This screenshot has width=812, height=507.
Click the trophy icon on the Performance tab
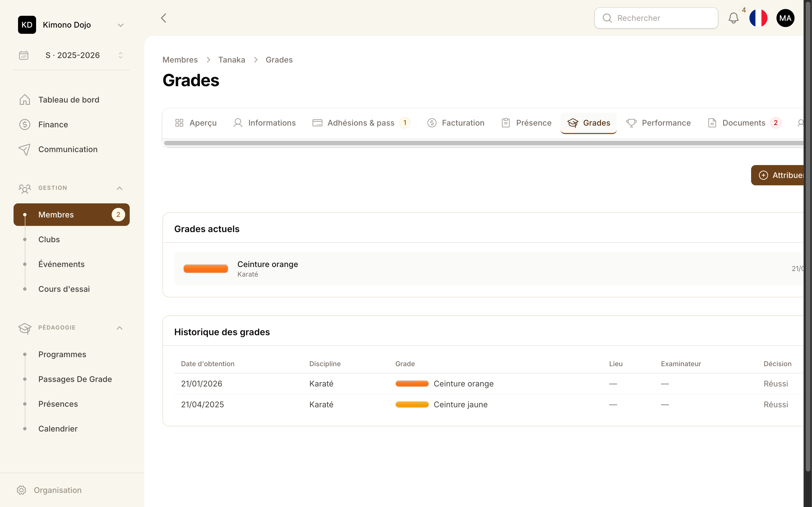[632, 123]
